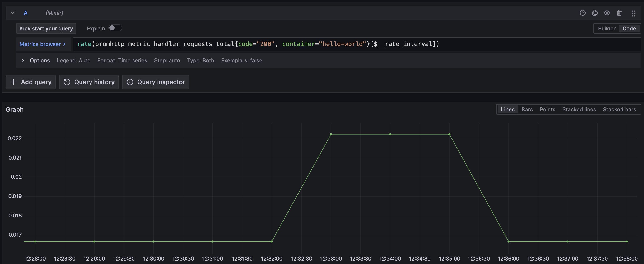Hide query A using the eye icon

click(607, 13)
